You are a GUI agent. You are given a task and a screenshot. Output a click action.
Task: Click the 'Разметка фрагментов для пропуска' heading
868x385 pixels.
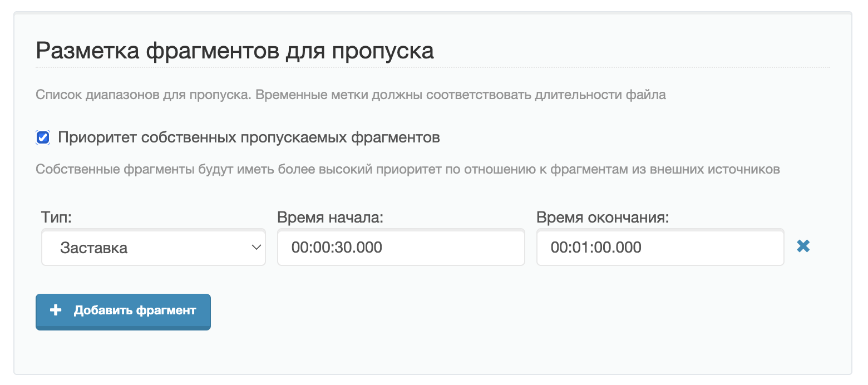tap(234, 51)
